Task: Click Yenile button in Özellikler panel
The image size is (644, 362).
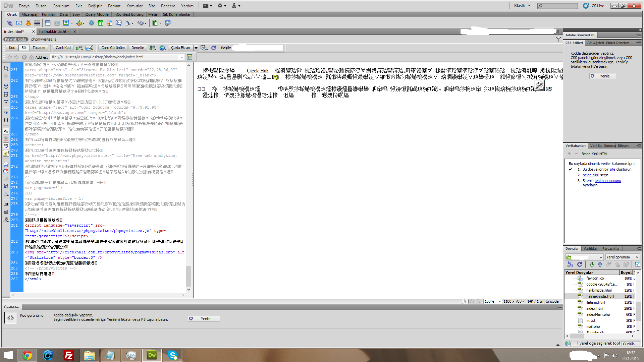Action: click(204, 319)
